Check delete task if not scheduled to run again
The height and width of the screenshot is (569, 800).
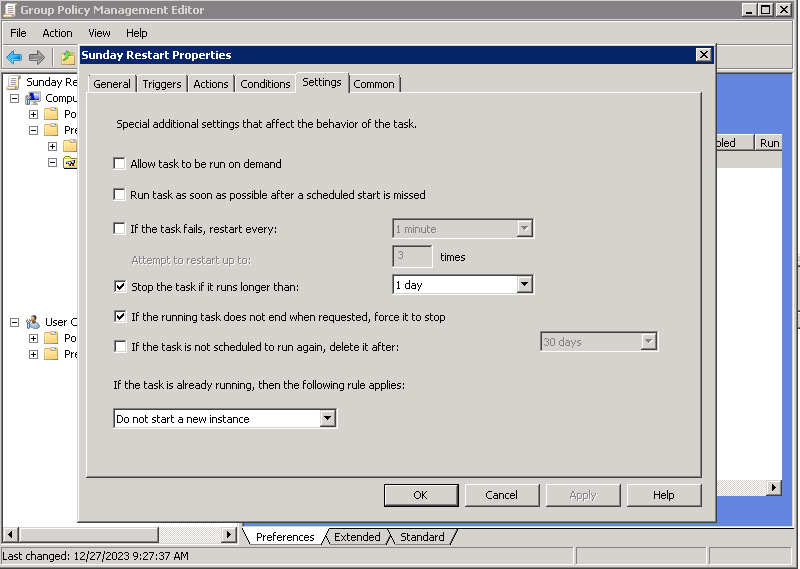pos(120,347)
